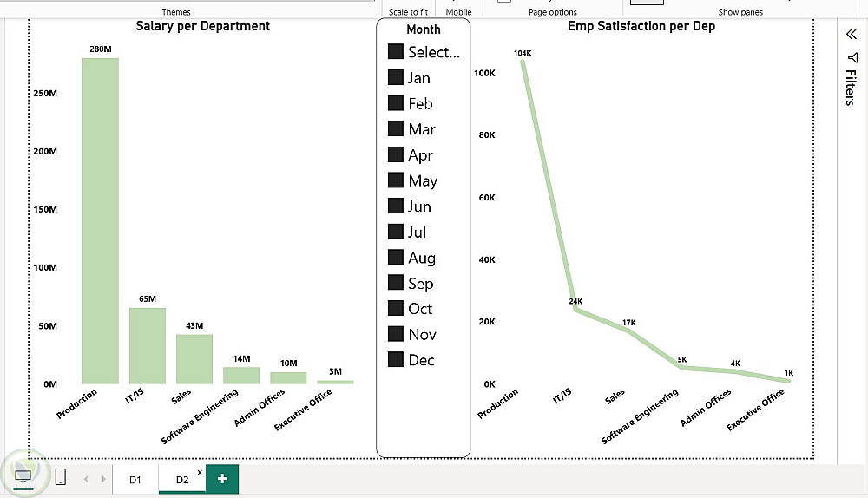Screen dimensions: 868x498
Task: Open Page options in ribbon
Action: click(x=552, y=11)
